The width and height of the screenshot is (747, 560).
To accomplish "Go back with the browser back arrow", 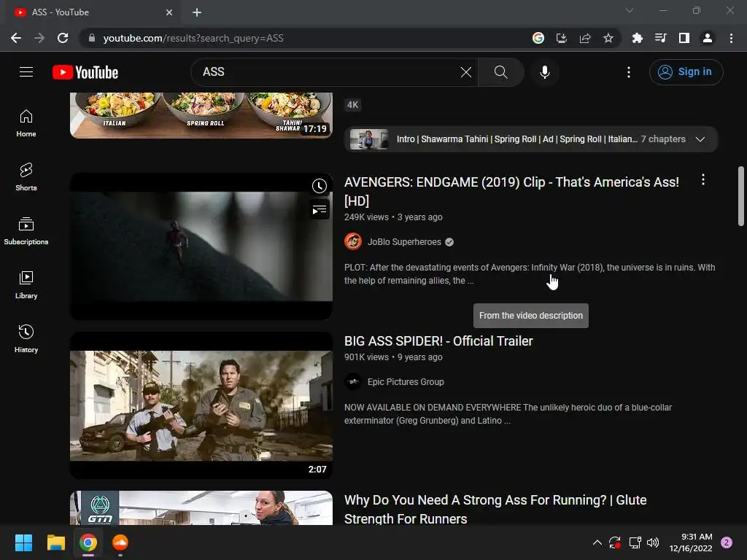I will pyautogui.click(x=16, y=38).
